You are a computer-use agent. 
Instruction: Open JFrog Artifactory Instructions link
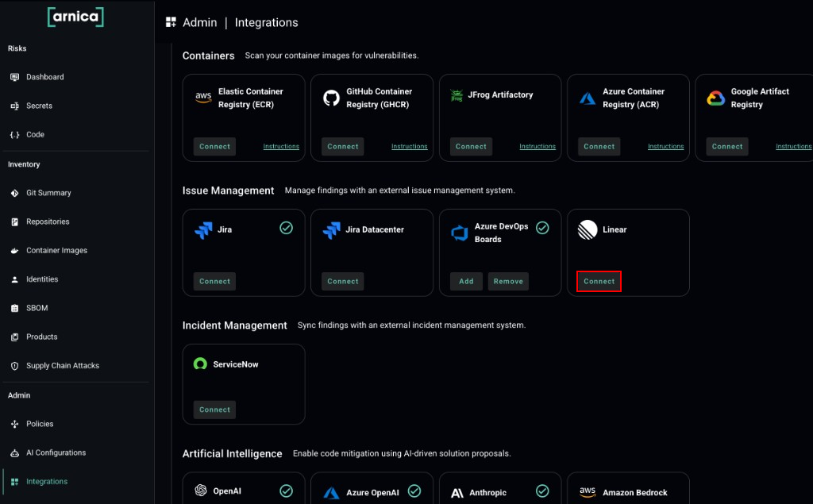(538, 146)
